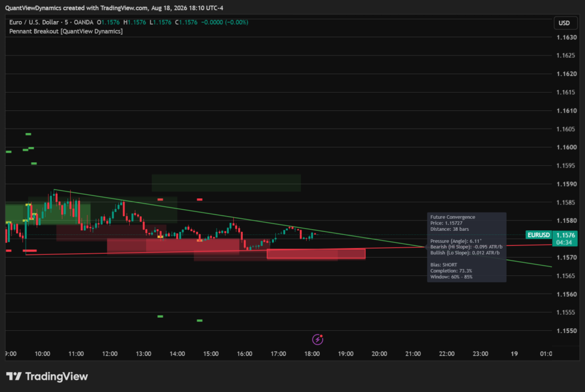Image resolution: width=585 pixels, height=392 pixels.
Task: Click 'Bearish (Hi Slope): -0.095 ATR/b' text
Action: point(466,247)
